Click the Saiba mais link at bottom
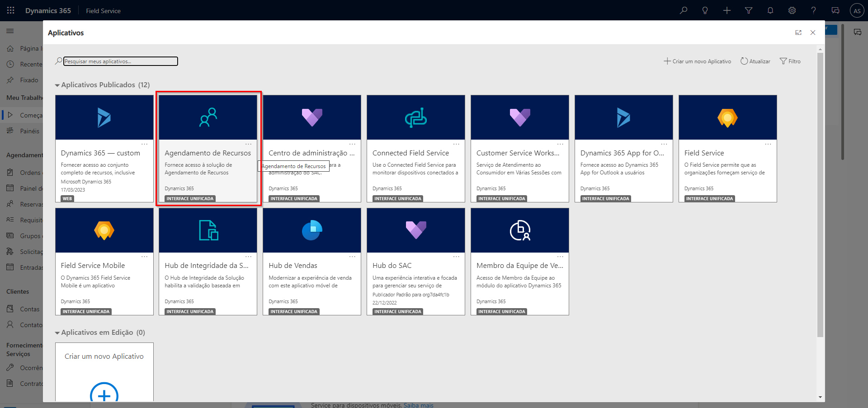868x408 pixels. tap(418, 405)
